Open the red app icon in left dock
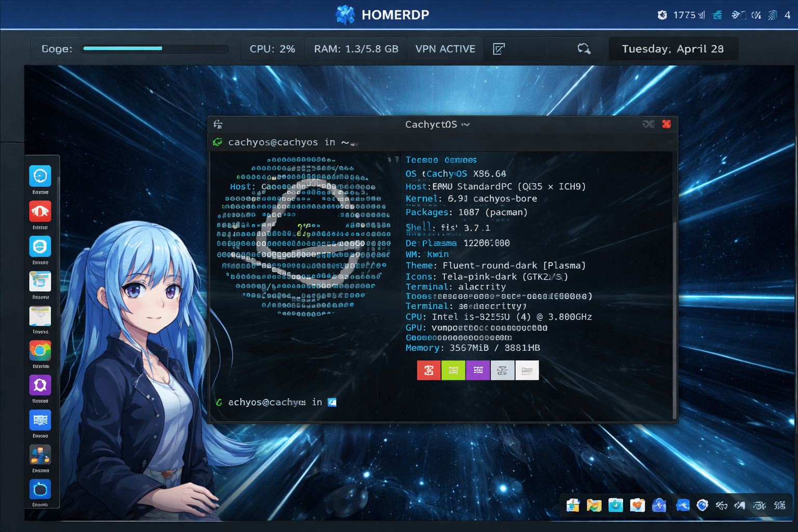Viewport: 798px width, 532px height. (40, 211)
